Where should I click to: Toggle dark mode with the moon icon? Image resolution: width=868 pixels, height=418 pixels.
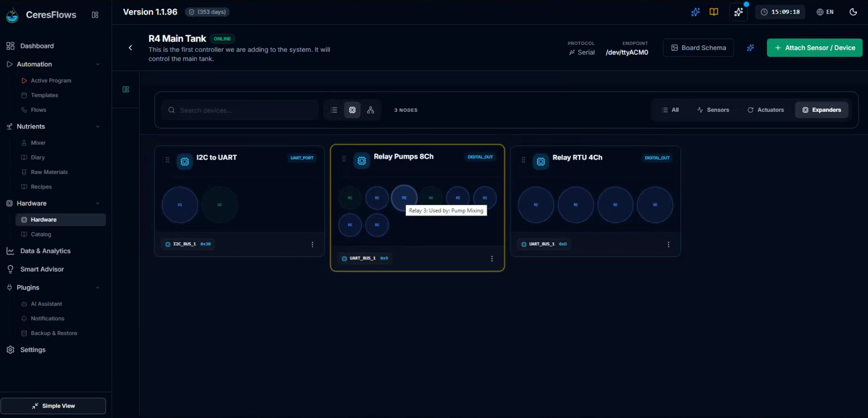[853, 12]
